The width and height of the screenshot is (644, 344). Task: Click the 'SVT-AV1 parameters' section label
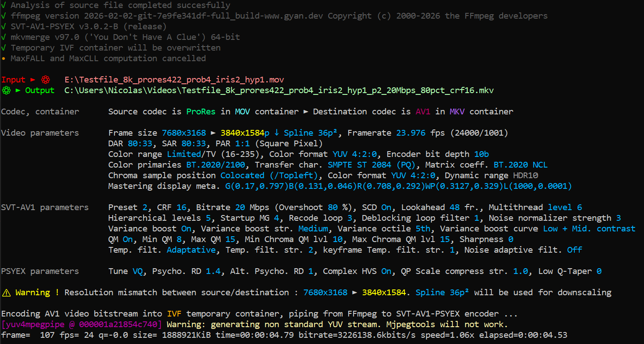[45, 207]
